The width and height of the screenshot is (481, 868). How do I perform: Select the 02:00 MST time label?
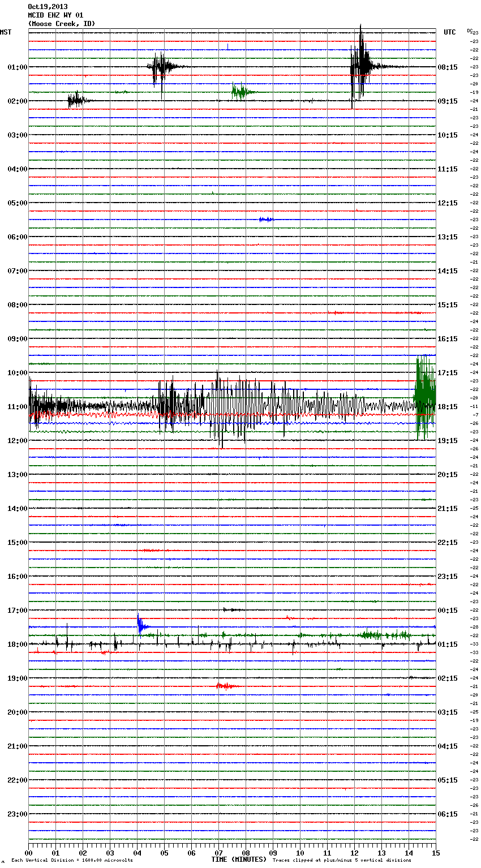tap(18, 101)
